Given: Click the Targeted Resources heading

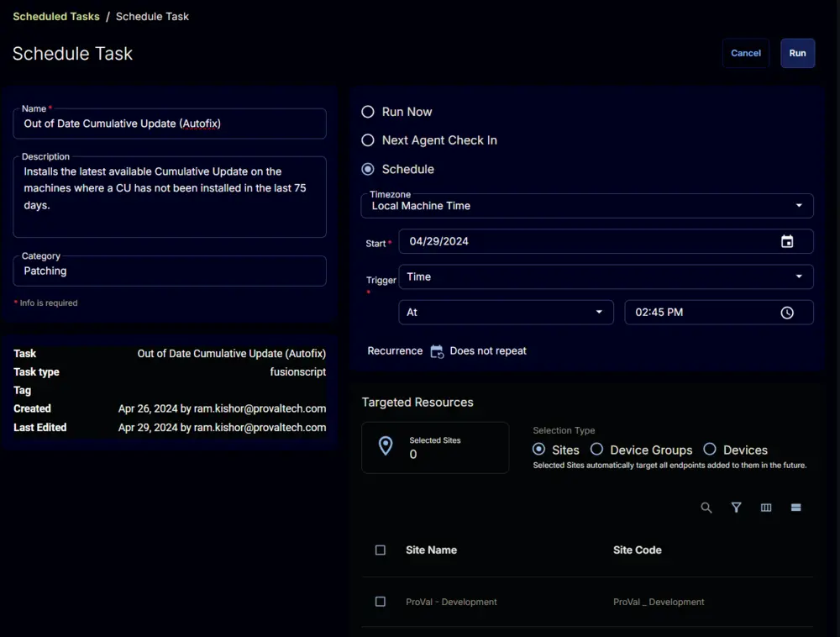Looking at the screenshot, I should click(417, 403).
